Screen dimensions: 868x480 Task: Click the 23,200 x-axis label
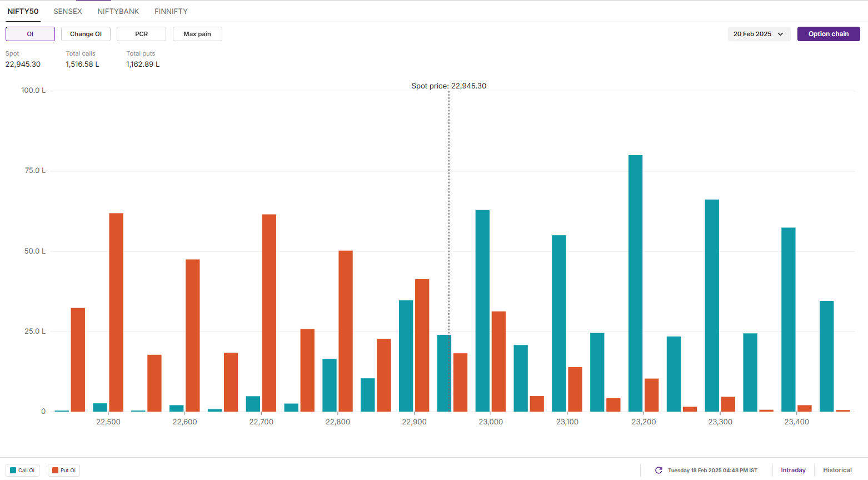[x=644, y=422]
